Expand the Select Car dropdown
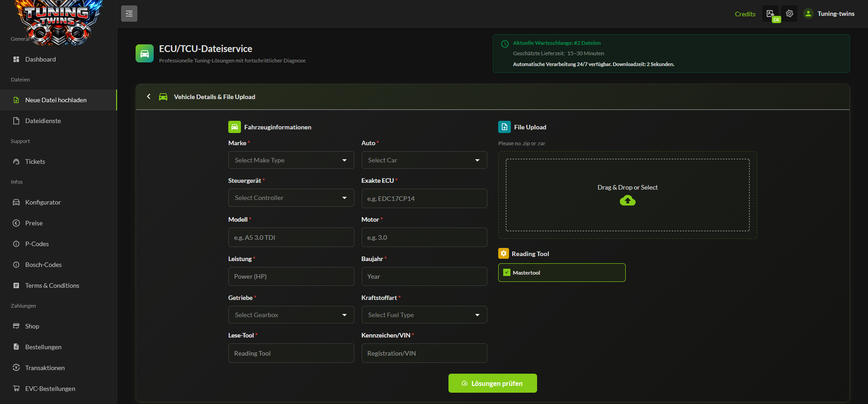Viewport: 868px width, 404px height. coord(424,160)
